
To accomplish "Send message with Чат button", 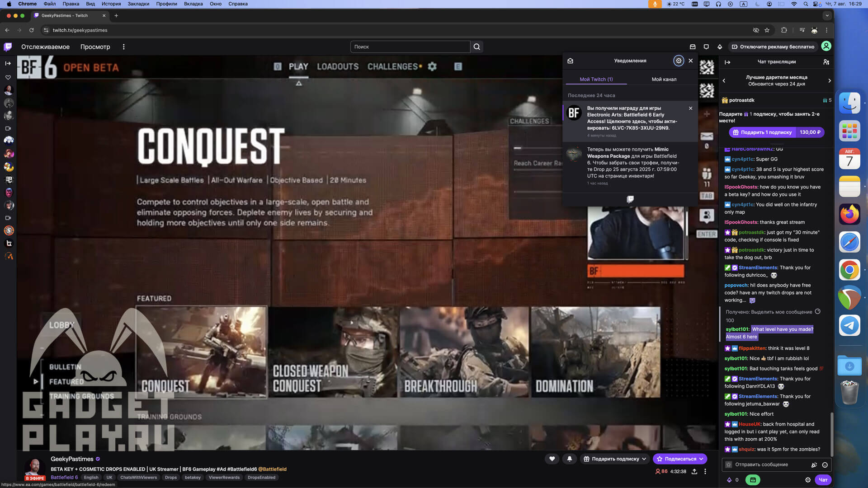I will tap(823, 480).
